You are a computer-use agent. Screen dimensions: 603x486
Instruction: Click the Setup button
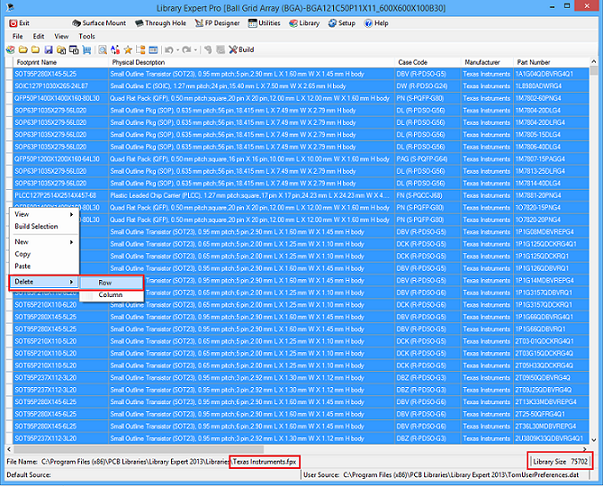pyautogui.click(x=340, y=22)
